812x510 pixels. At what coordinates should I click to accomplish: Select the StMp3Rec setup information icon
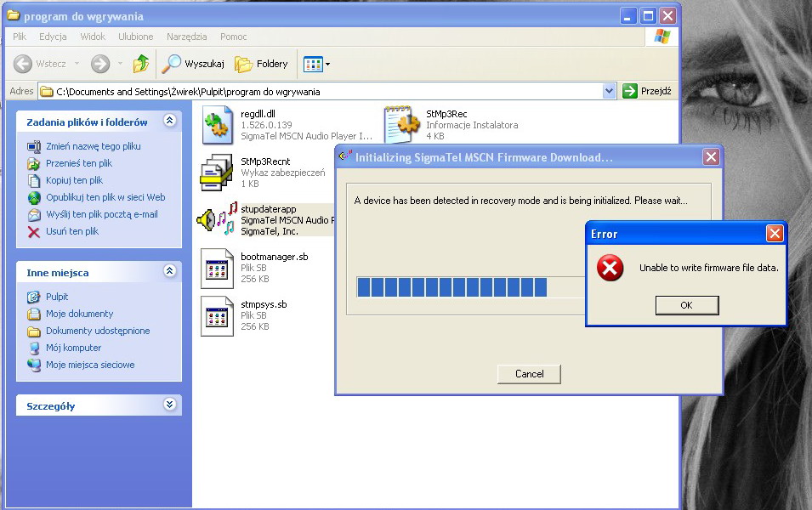click(x=402, y=124)
